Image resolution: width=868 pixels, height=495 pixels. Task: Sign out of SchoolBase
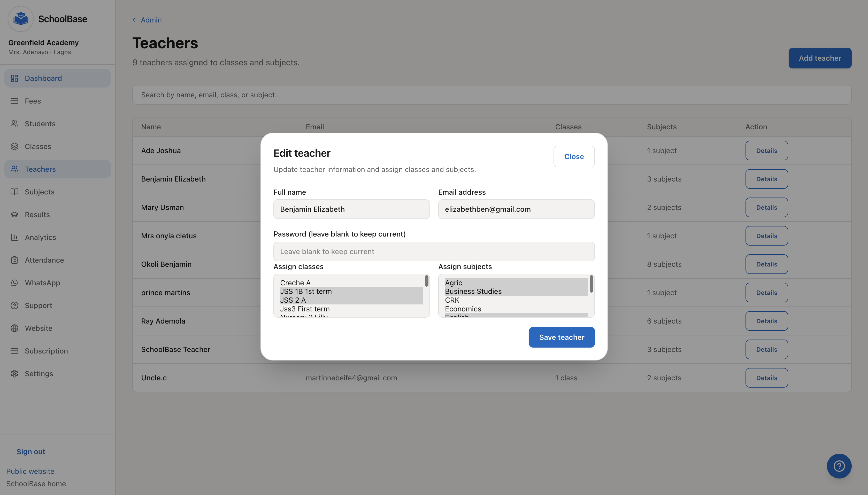(x=31, y=451)
